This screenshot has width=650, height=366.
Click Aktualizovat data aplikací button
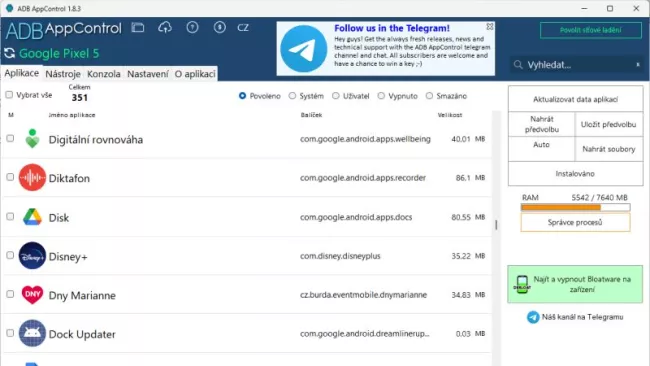(575, 99)
